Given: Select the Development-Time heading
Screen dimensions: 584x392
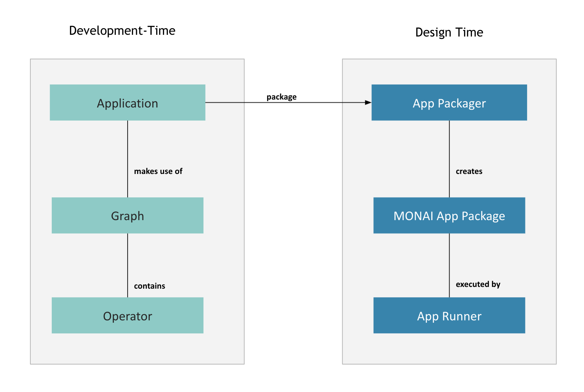Looking at the screenshot, I should (122, 31).
